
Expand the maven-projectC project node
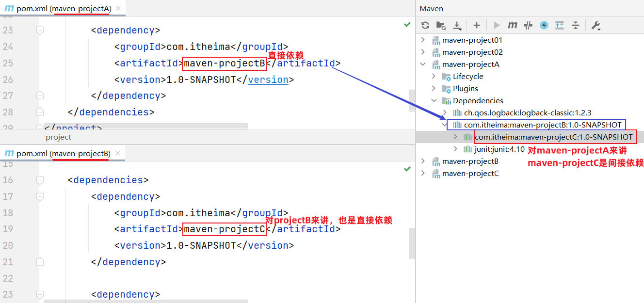coord(423,173)
